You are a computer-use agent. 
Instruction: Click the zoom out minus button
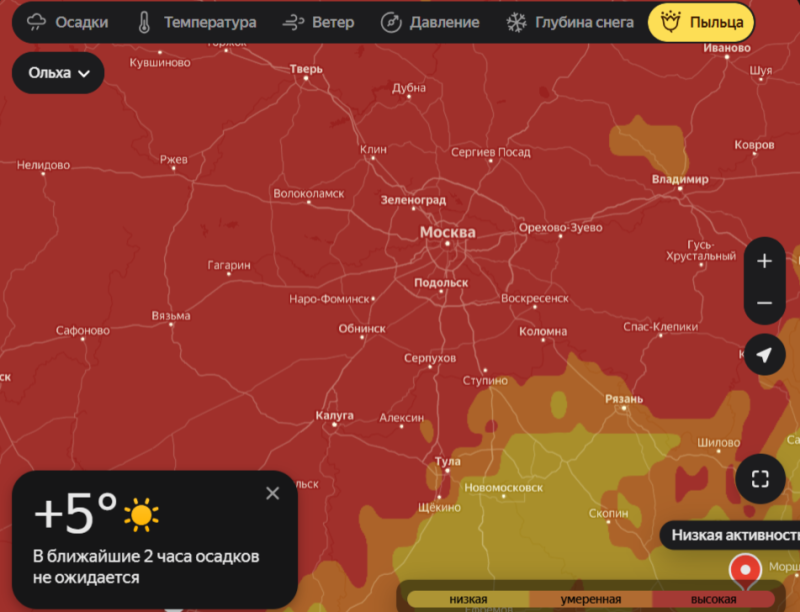[765, 303]
